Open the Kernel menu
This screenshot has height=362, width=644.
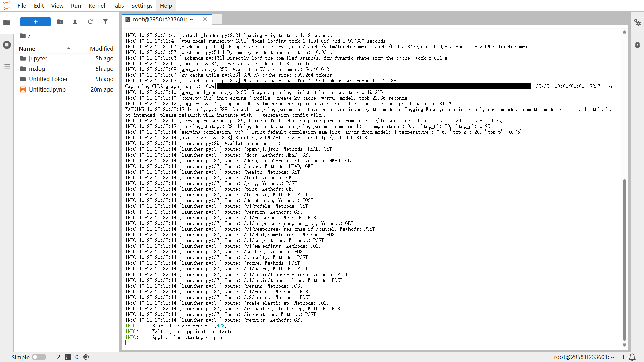point(97,6)
